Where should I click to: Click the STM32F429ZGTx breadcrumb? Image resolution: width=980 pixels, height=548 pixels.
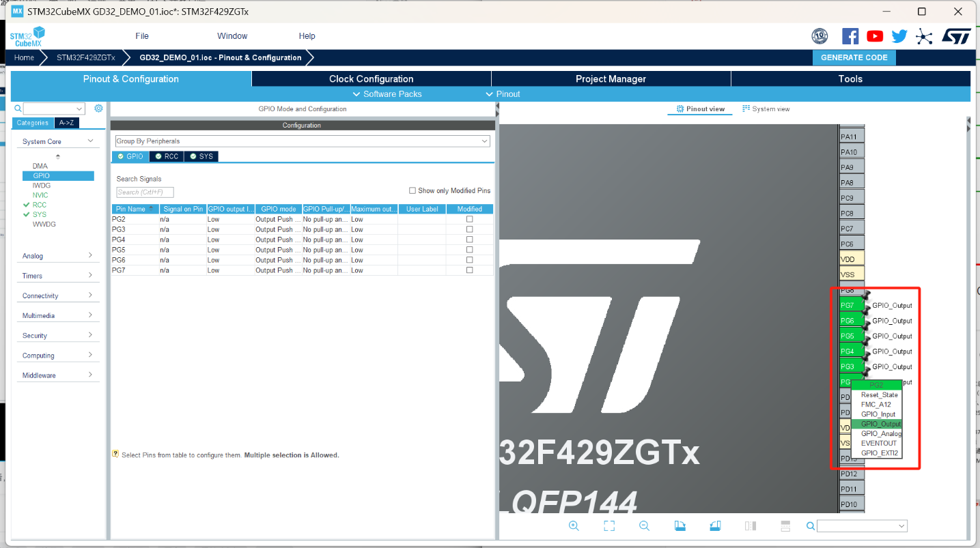[x=85, y=57]
